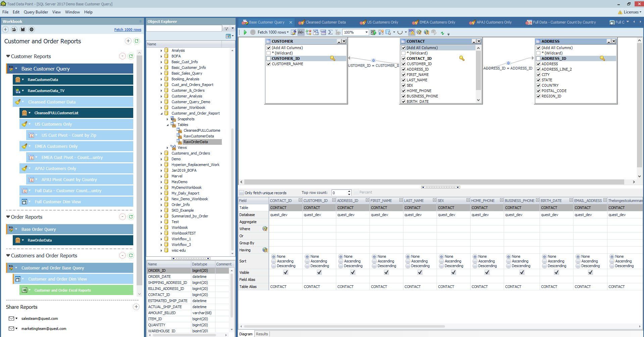
Task: Open the Window menu
Action: (72, 12)
